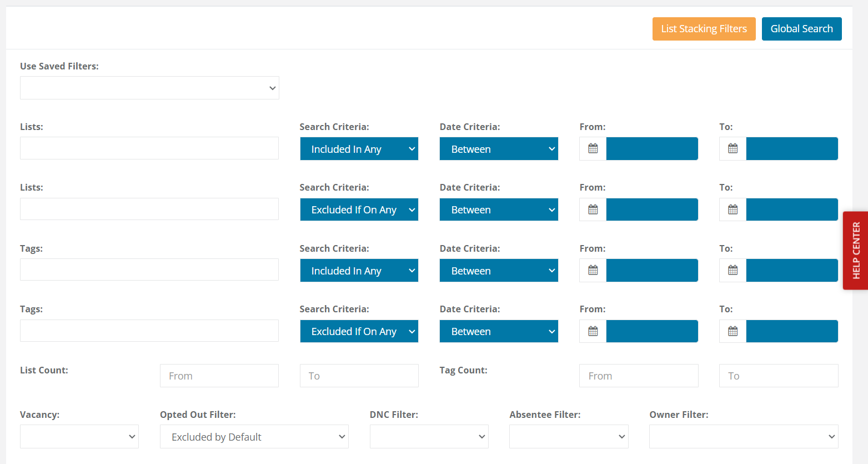868x464 pixels.
Task: Expand the Owner Filter dropdown
Action: click(x=743, y=437)
